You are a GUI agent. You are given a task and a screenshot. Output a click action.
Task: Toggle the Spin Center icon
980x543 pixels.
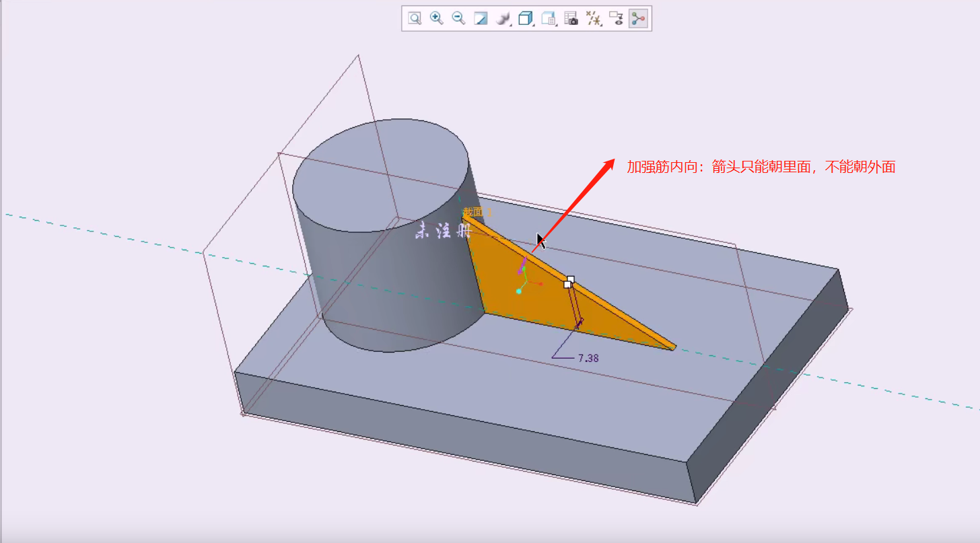coord(637,18)
